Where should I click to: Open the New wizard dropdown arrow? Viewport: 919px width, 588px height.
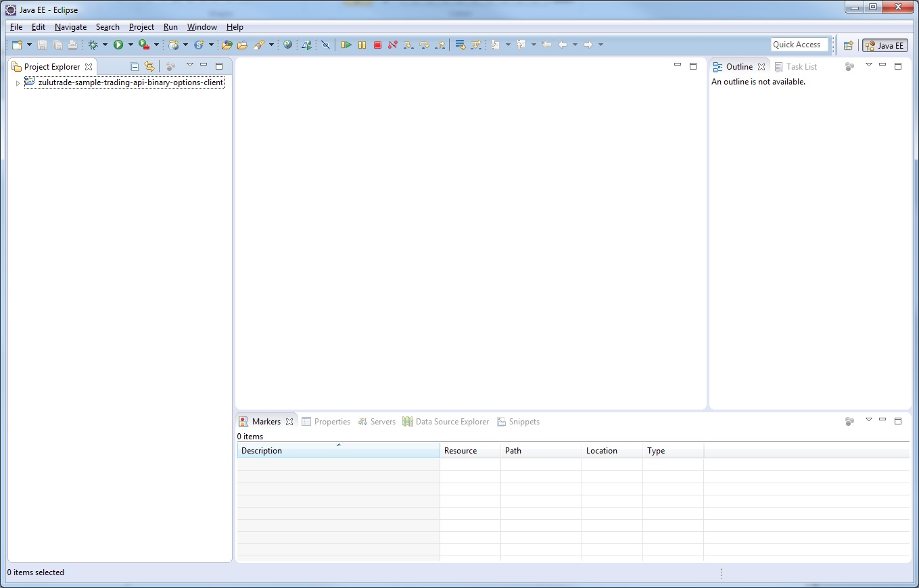pyautogui.click(x=29, y=45)
